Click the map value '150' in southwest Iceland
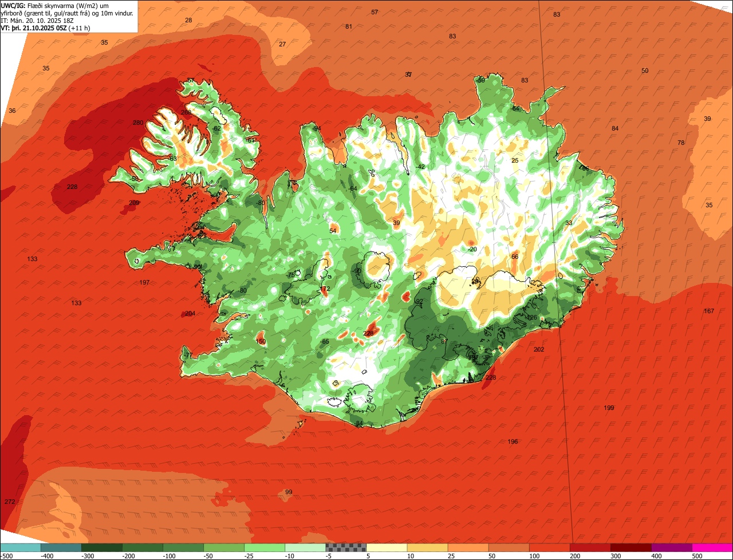The image size is (733, 560). coord(261,341)
